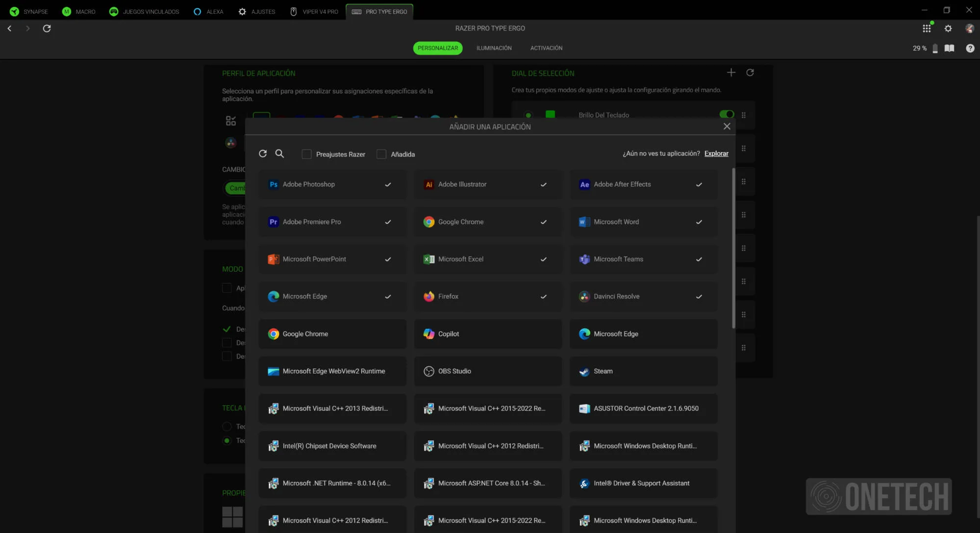Click the Microsoft Excel icon
This screenshot has width=980, height=533.
coord(429,259)
